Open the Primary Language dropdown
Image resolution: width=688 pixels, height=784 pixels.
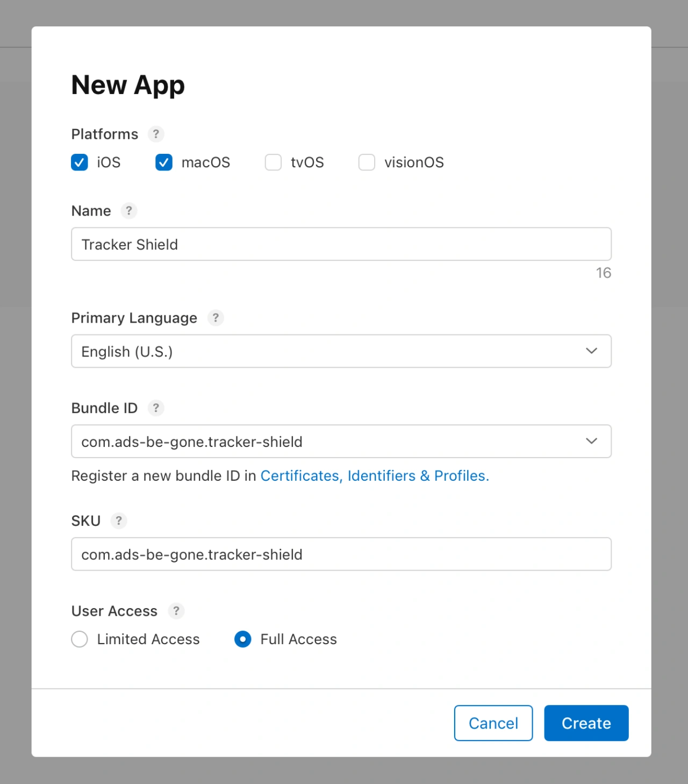(x=341, y=351)
